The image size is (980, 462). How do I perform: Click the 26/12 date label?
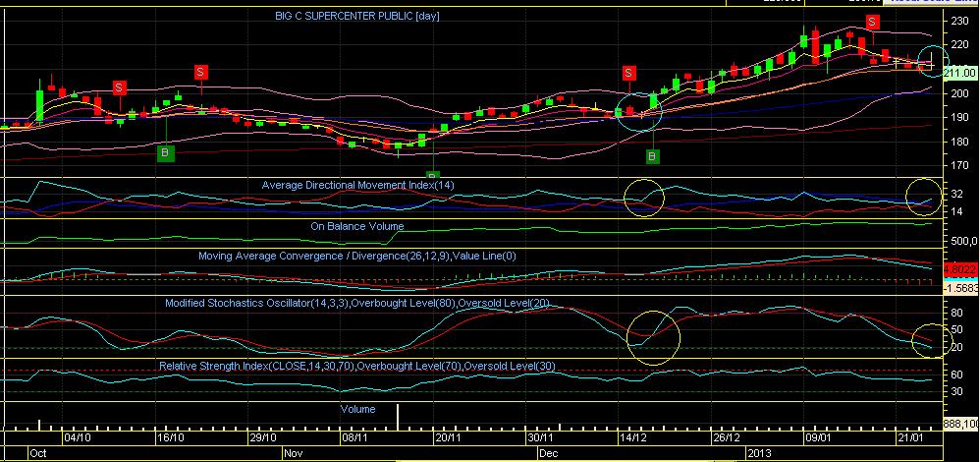(727, 437)
